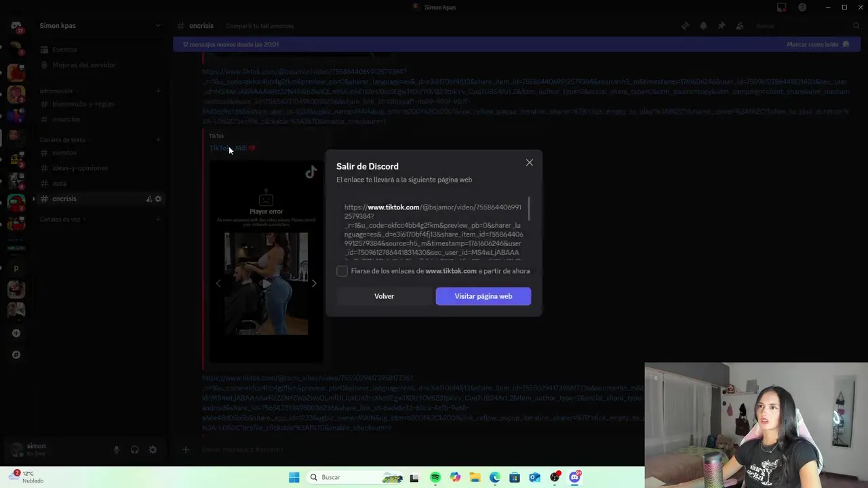868x488 pixels.
Task: Open the anuncios channel
Action: (x=100, y=119)
